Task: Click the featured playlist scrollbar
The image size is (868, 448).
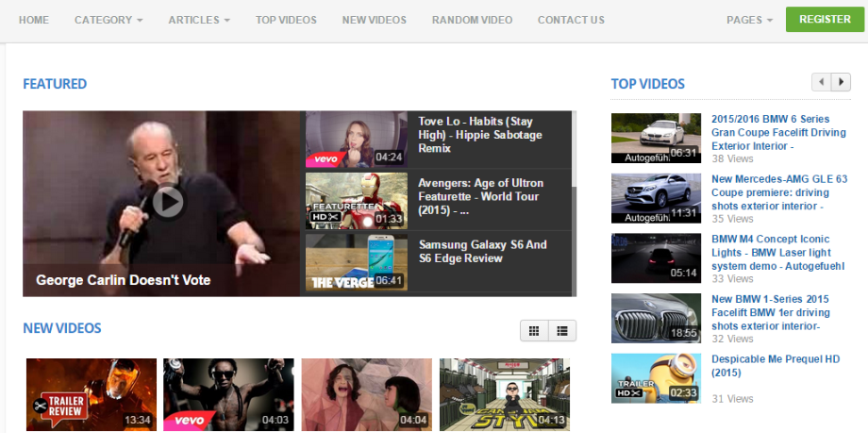Action: pos(574,204)
